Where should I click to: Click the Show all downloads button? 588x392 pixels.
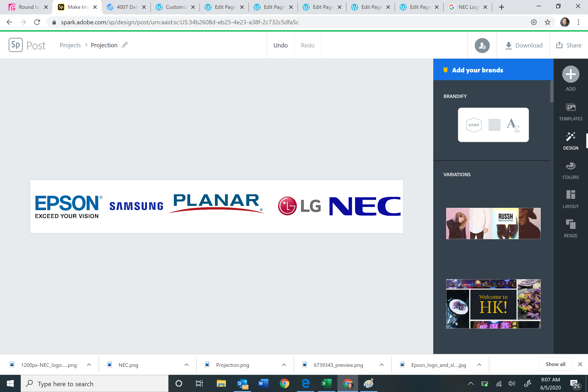coord(555,364)
